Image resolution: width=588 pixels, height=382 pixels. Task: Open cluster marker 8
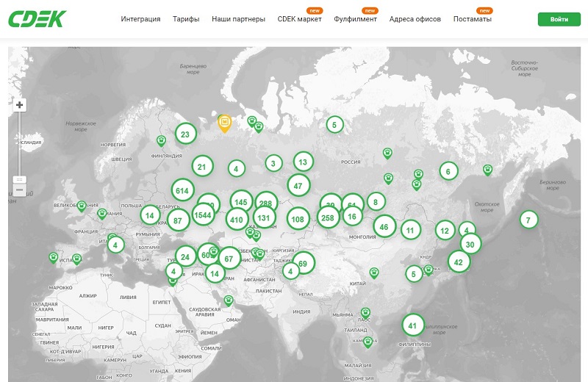pyautogui.click(x=376, y=202)
